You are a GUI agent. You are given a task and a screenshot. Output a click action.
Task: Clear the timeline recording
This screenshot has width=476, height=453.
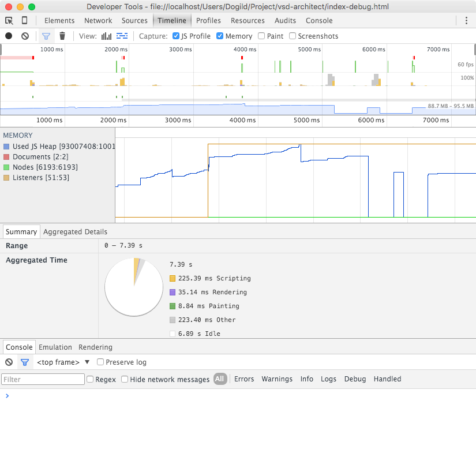click(x=25, y=36)
